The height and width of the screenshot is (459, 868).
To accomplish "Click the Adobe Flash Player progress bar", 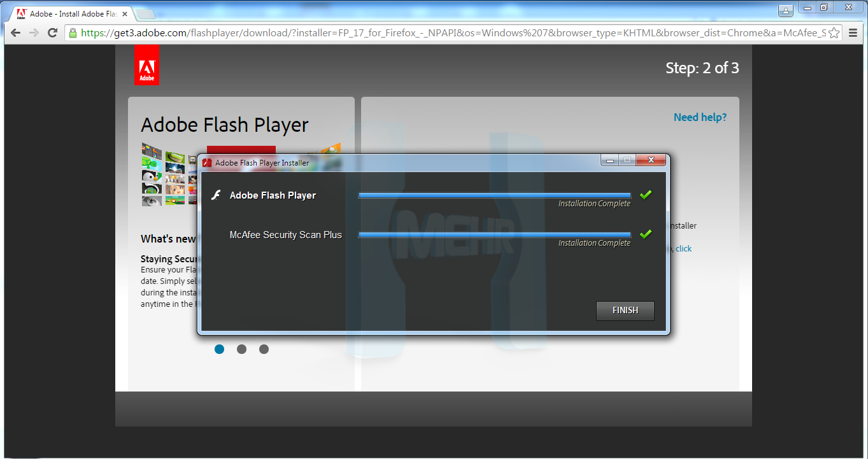I will [494, 195].
